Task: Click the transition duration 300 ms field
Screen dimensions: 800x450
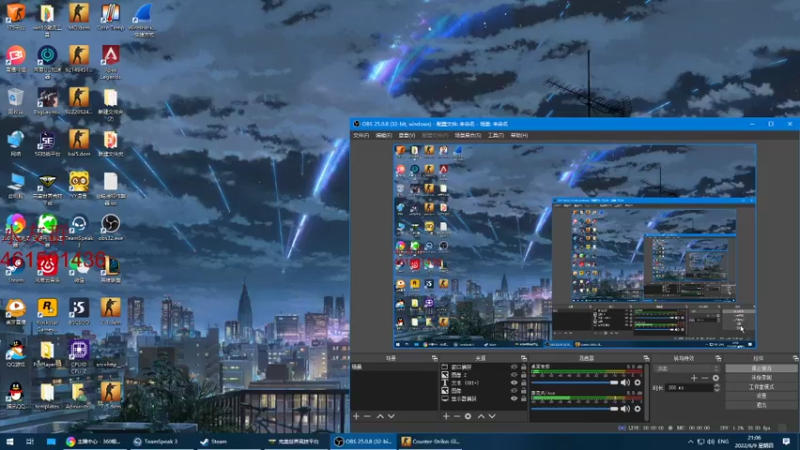Action: 689,388
